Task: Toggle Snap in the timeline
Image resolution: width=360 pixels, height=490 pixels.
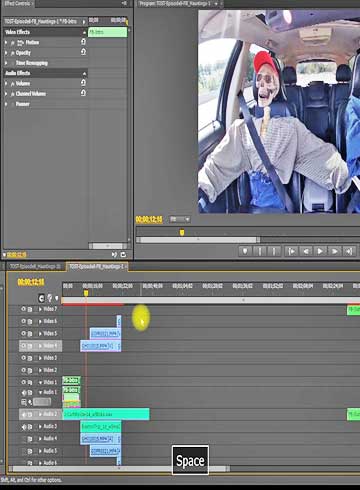Action: pos(41,298)
